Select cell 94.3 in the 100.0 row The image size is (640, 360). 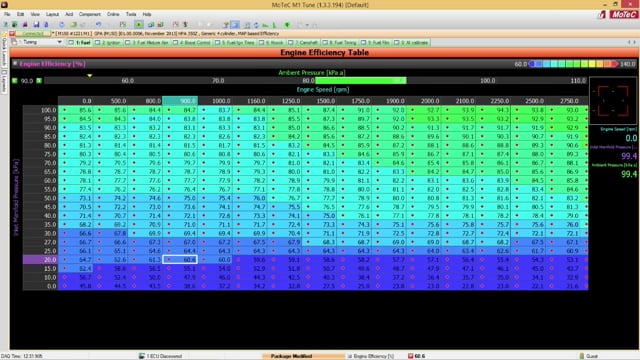[493, 110]
